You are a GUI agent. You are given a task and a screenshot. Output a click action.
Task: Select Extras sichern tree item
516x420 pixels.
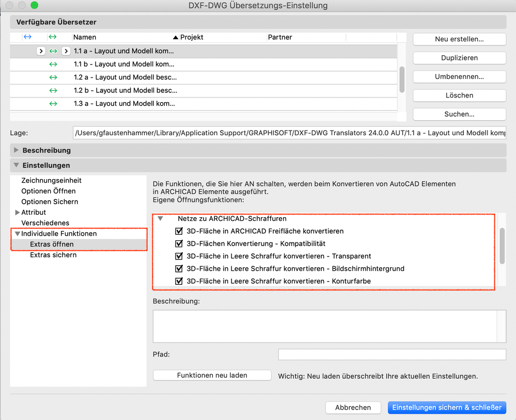(x=53, y=255)
